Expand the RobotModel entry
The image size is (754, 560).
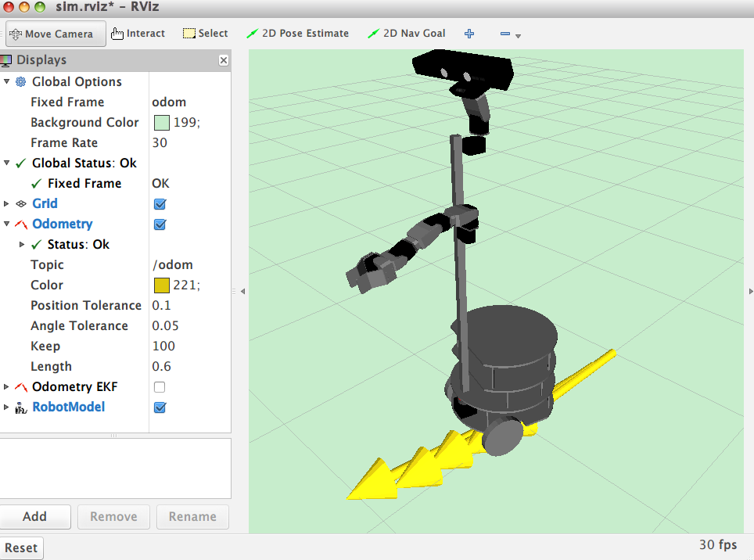(6, 407)
